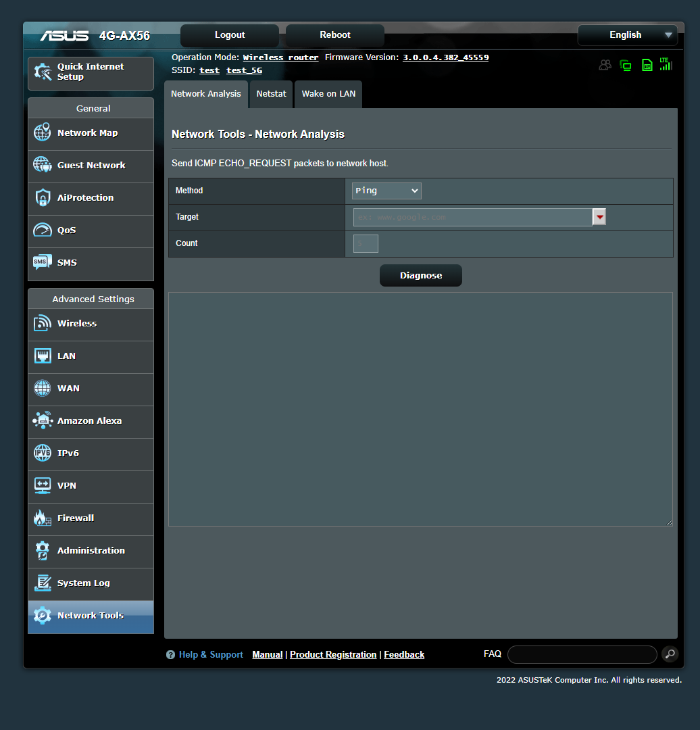Click the Help & Support link text
This screenshot has width=700, height=730.
click(211, 654)
